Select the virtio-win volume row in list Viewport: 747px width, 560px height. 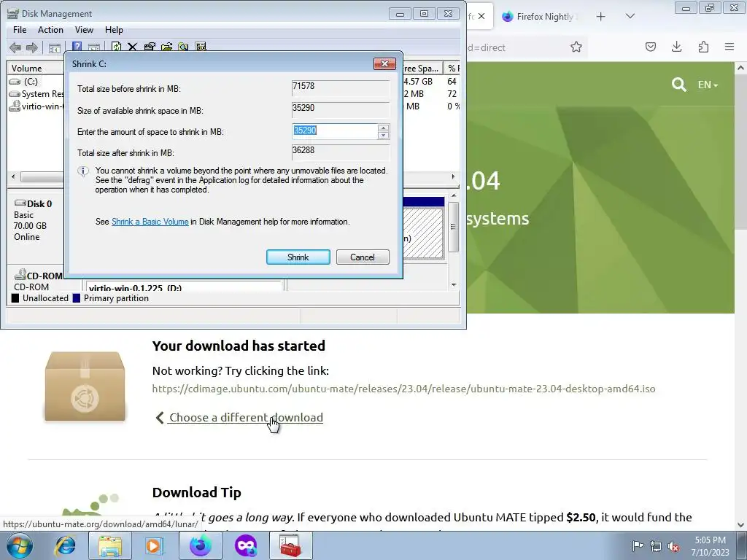tap(36, 106)
